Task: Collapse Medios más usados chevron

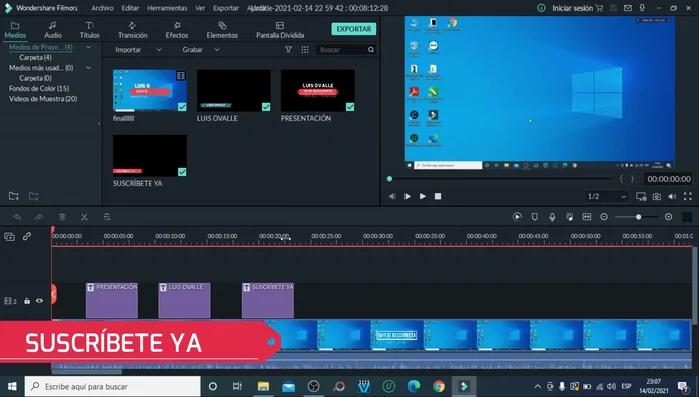Action: (x=88, y=68)
